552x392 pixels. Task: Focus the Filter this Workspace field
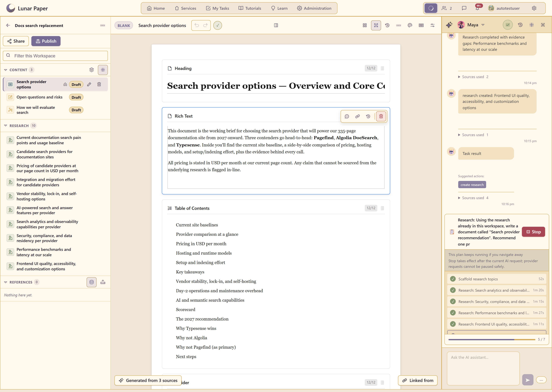coord(55,56)
